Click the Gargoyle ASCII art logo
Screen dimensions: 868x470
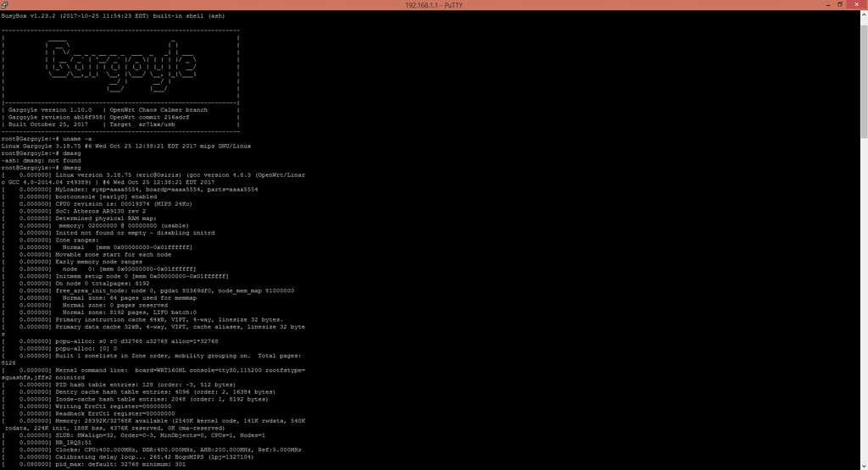click(120, 65)
